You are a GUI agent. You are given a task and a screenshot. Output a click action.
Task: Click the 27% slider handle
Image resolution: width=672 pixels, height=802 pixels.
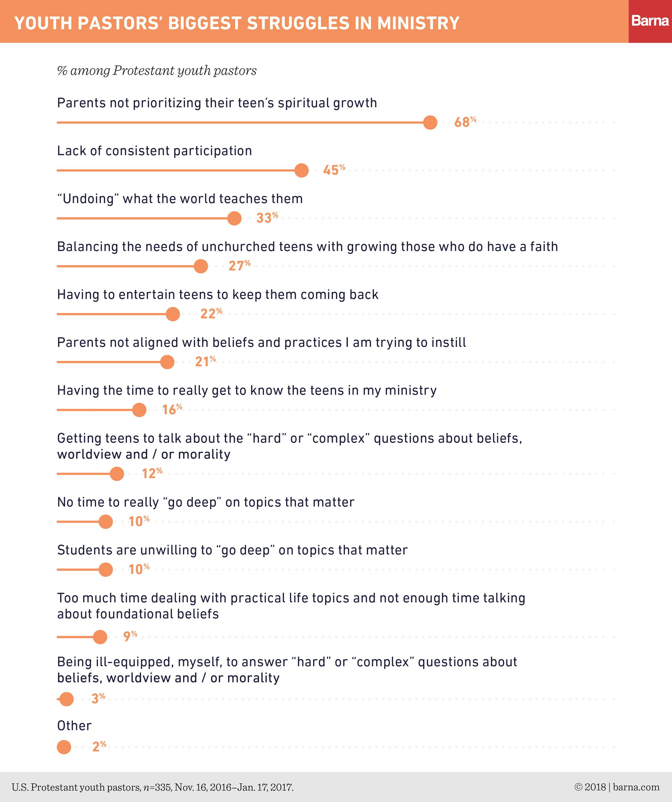pos(201,266)
